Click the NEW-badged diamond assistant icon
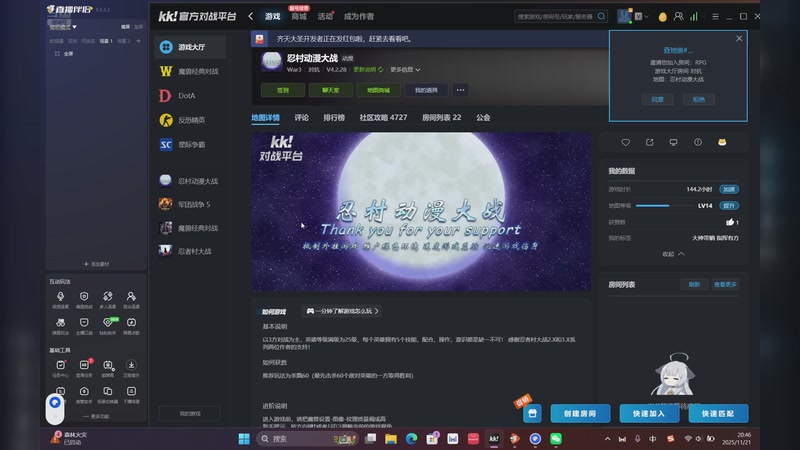Image resolution: width=800 pixels, height=450 pixels. click(x=108, y=322)
